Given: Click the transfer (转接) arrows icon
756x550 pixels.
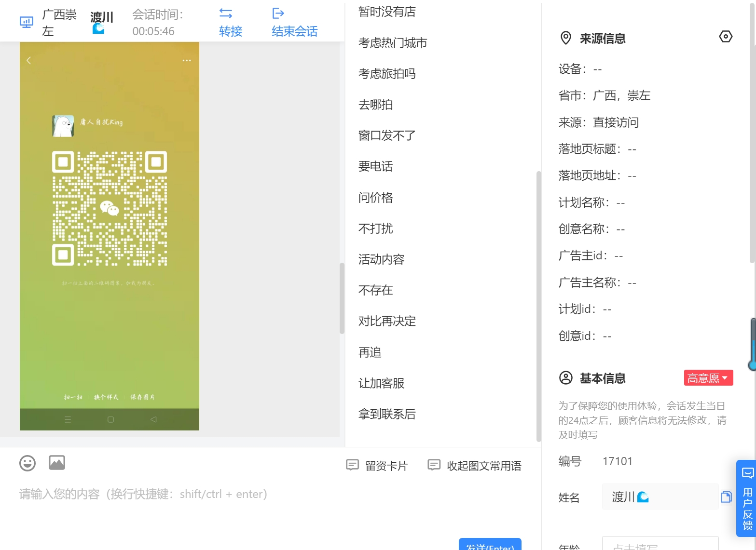Looking at the screenshot, I should (226, 13).
